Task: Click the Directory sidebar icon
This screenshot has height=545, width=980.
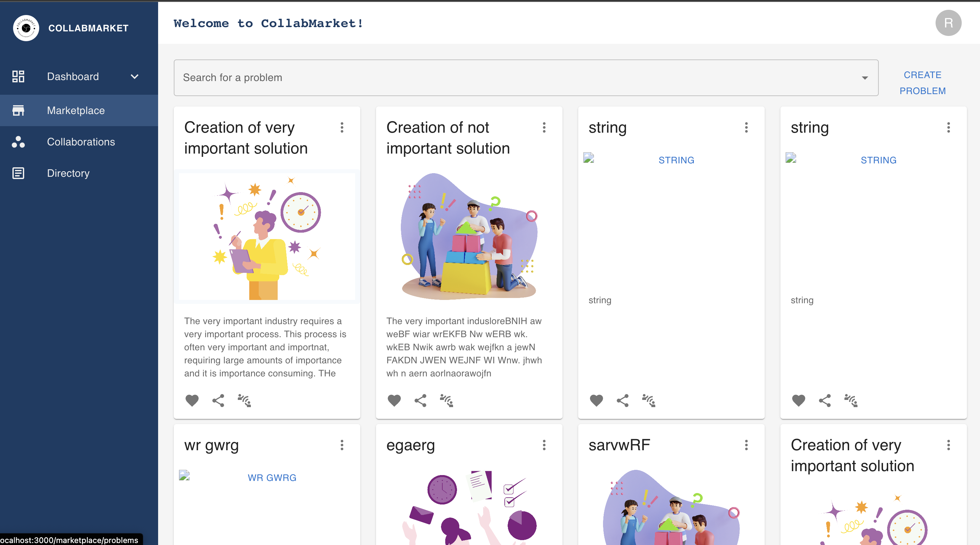Action: [x=18, y=173]
